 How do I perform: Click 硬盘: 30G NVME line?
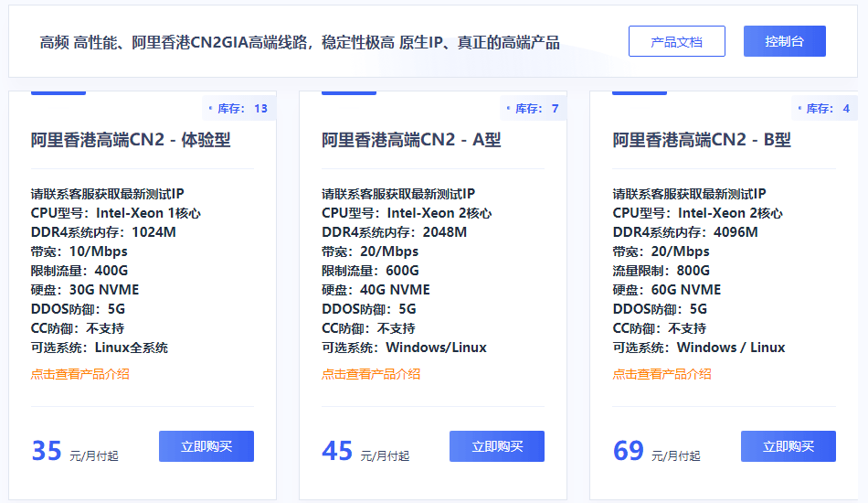coord(85,290)
